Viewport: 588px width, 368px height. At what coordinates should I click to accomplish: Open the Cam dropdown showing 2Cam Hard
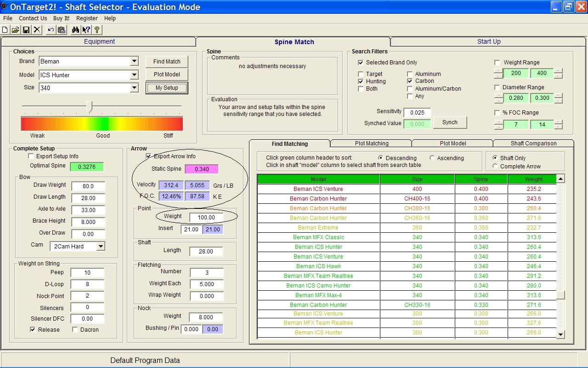[101, 247]
